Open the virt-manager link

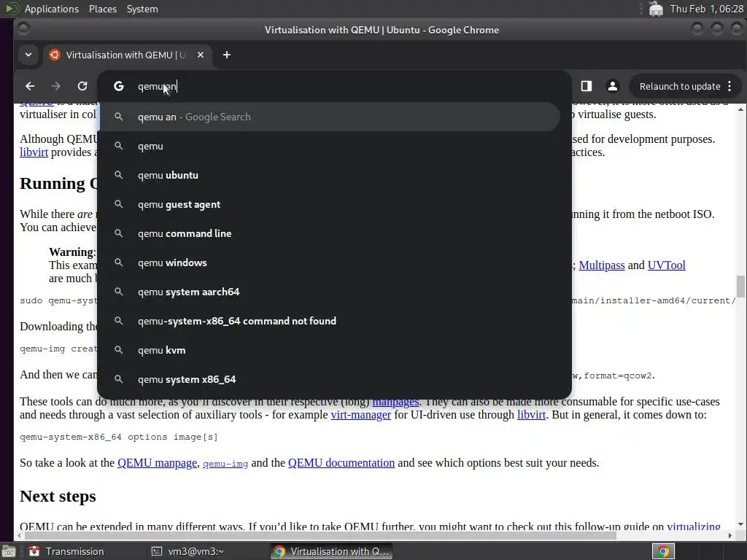(x=360, y=415)
